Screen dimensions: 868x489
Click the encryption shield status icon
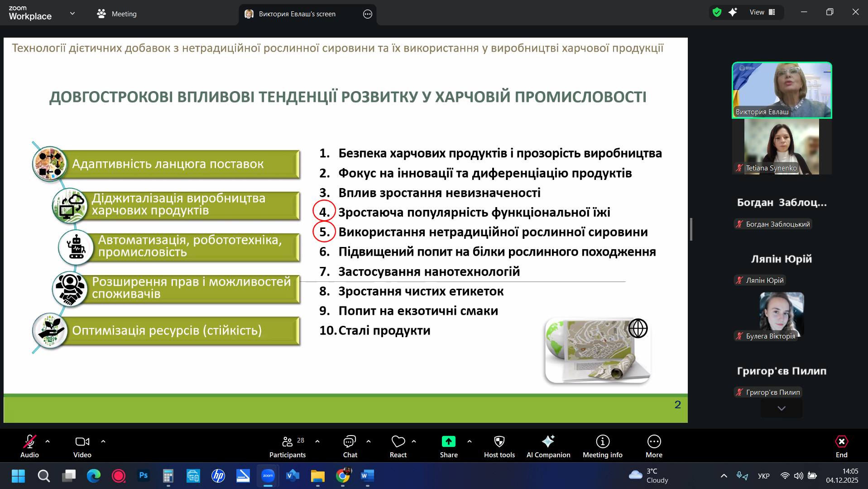pos(717,12)
